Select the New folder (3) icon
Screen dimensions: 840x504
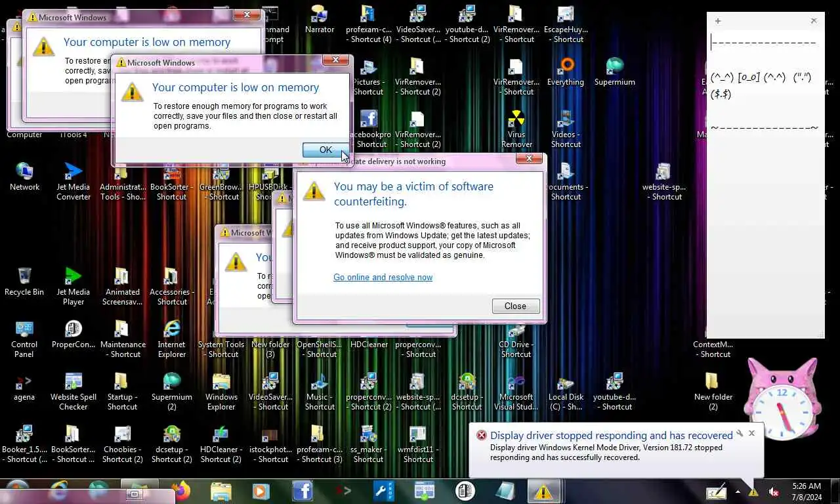point(270,344)
